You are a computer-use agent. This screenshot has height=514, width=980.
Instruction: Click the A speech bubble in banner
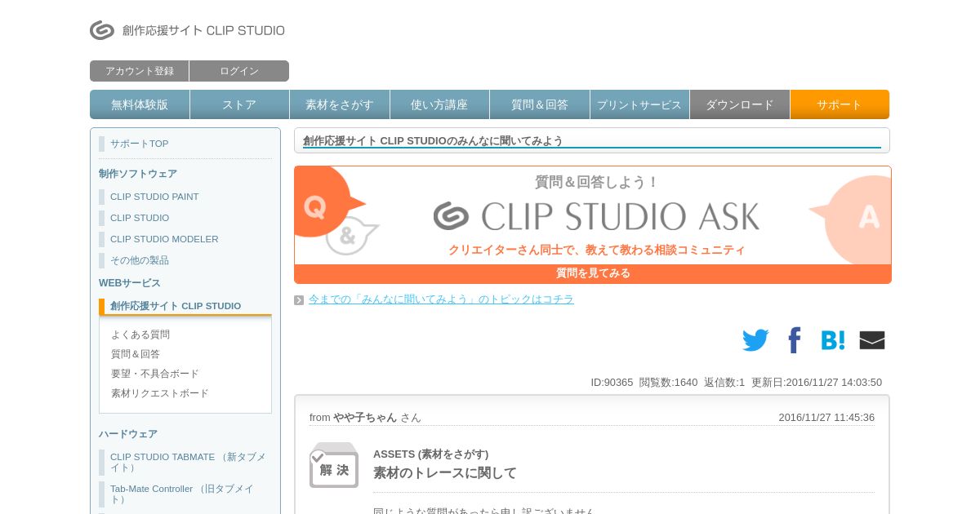click(853, 219)
